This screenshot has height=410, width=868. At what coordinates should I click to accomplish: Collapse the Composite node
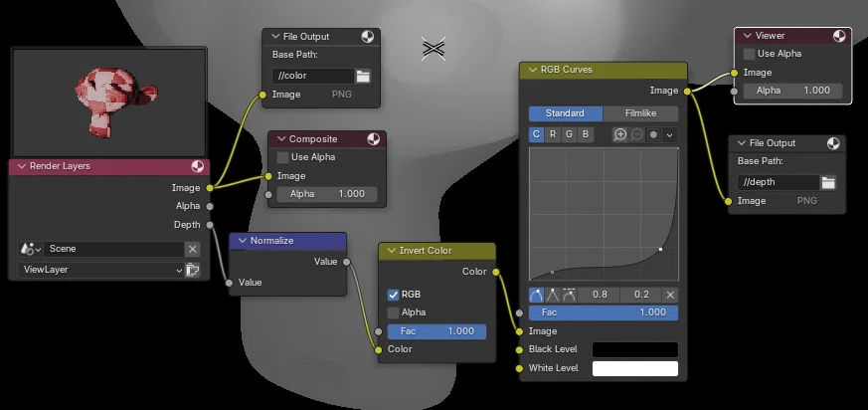pos(281,139)
